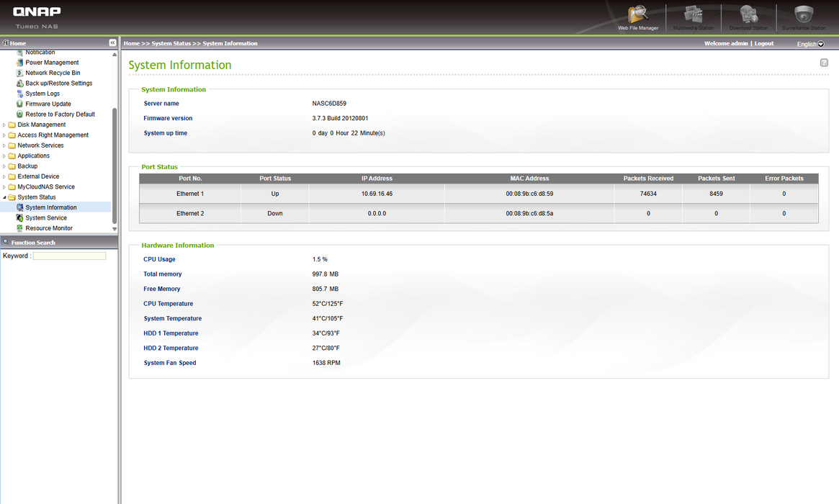Click the Back up/Restore Settings icon
Image resolution: width=839 pixels, height=504 pixels.
click(19, 83)
